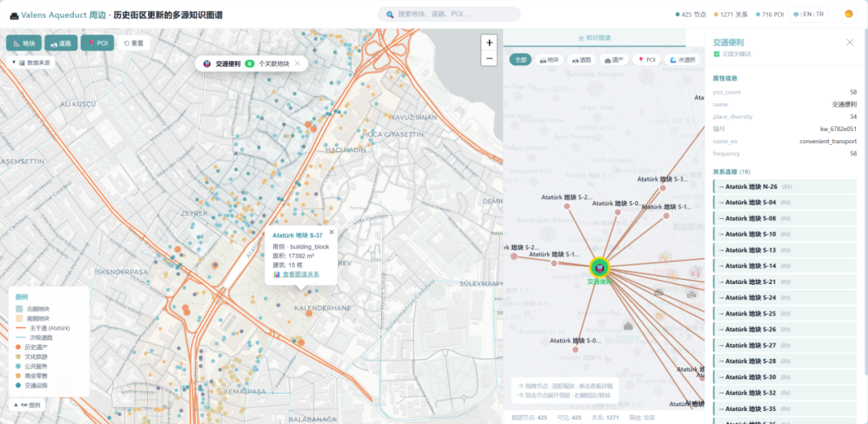The height and width of the screenshot is (424, 868).
Task: Click the convenient_transport name_en value
Action: click(828, 141)
